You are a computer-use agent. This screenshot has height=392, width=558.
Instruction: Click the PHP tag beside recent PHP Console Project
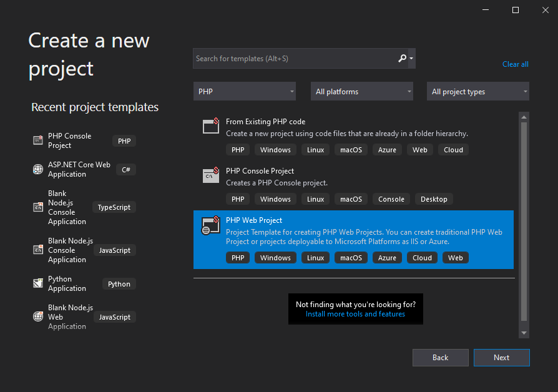click(x=124, y=141)
